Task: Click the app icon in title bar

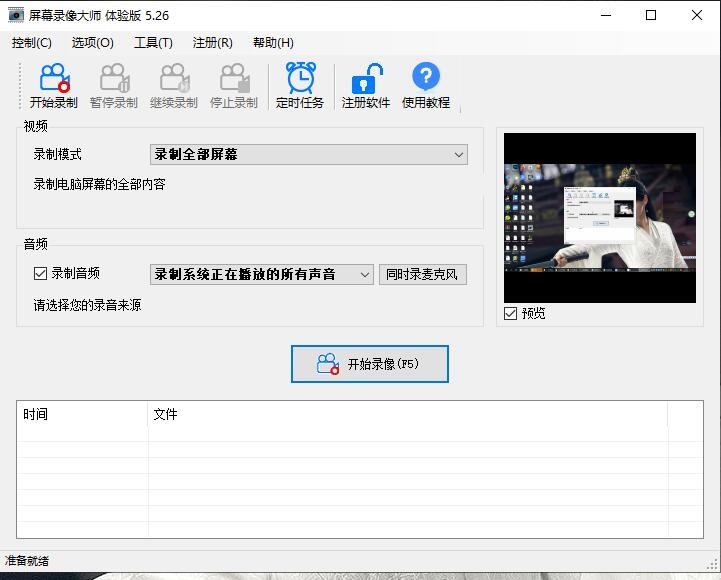Action: click(x=16, y=15)
